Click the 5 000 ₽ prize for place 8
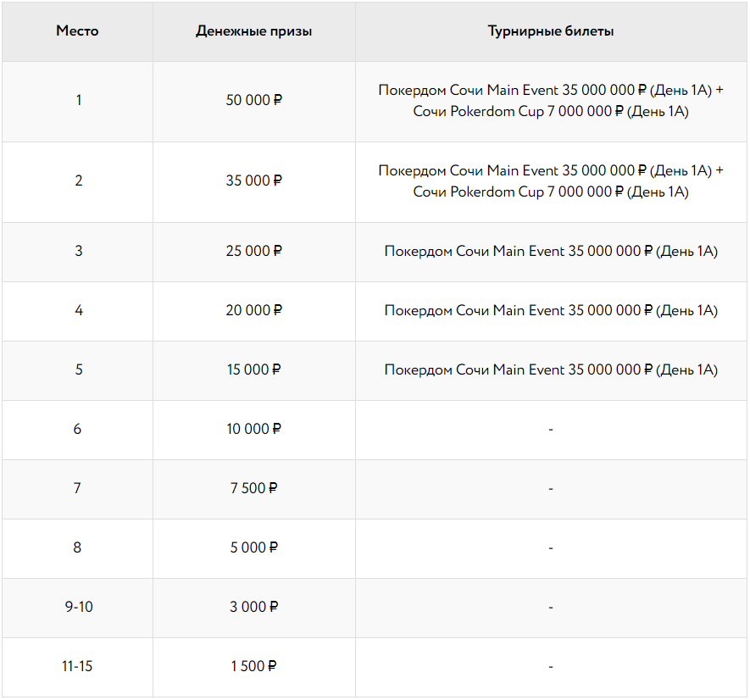The image size is (750, 700). click(x=253, y=547)
